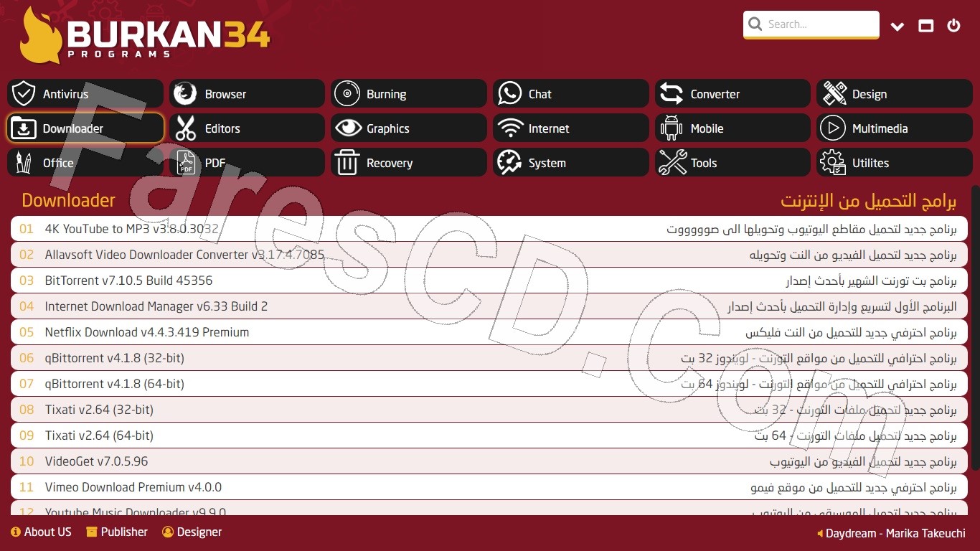Open the Antivirus category shield icon

pyautogui.click(x=24, y=94)
